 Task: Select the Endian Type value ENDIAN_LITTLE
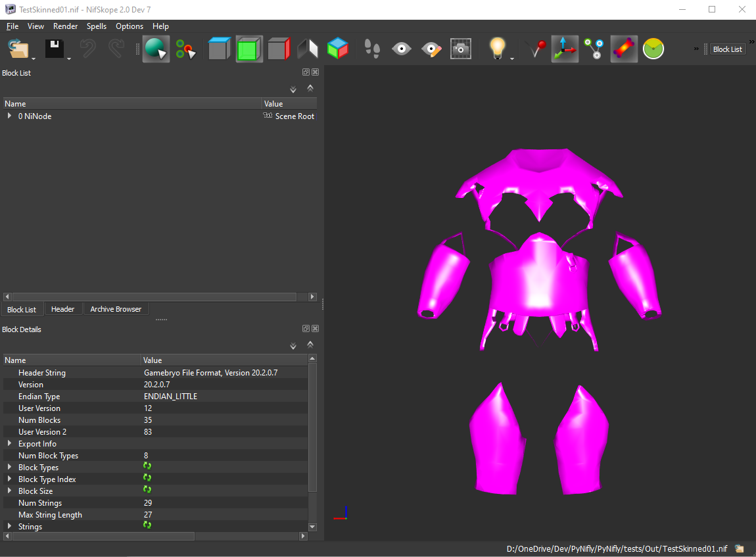[x=171, y=397]
